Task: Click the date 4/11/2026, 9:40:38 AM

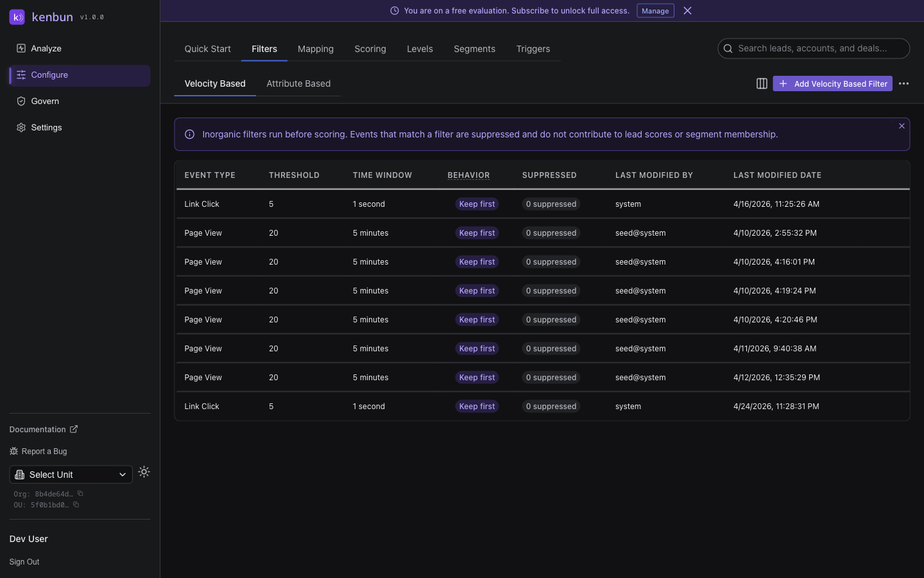Action: tap(774, 349)
